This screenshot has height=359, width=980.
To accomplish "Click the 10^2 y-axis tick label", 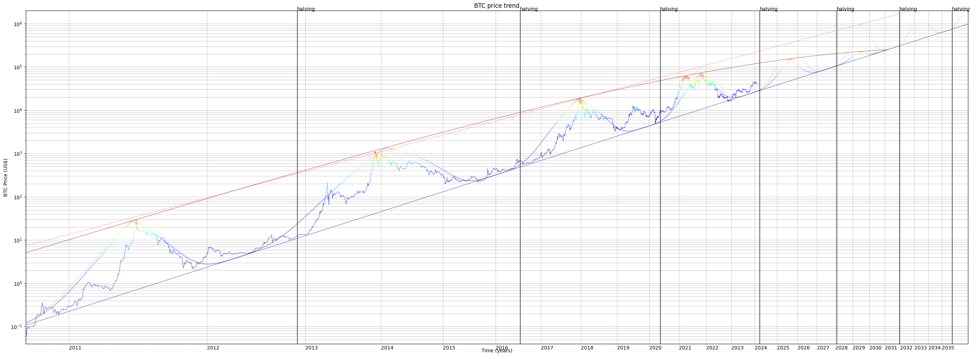I will point(18,197).
